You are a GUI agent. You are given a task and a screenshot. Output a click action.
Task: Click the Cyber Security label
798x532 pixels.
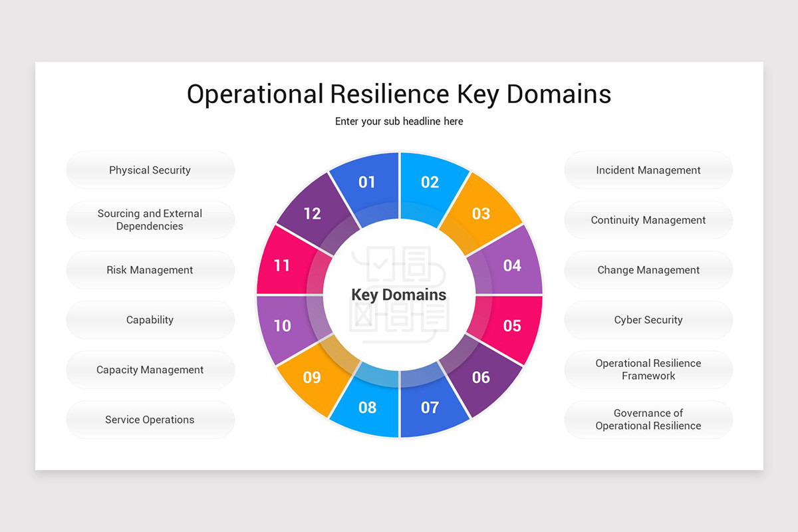pos(648,320)
